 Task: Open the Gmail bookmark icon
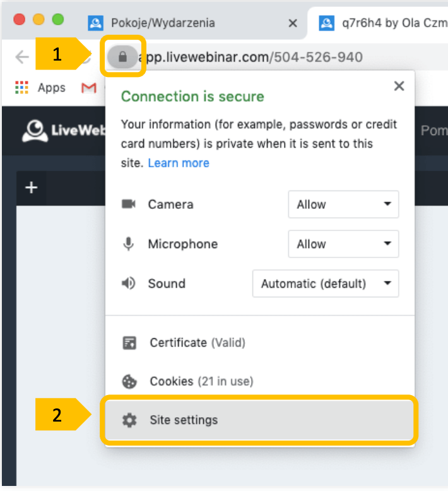click(x=88, y=88)
